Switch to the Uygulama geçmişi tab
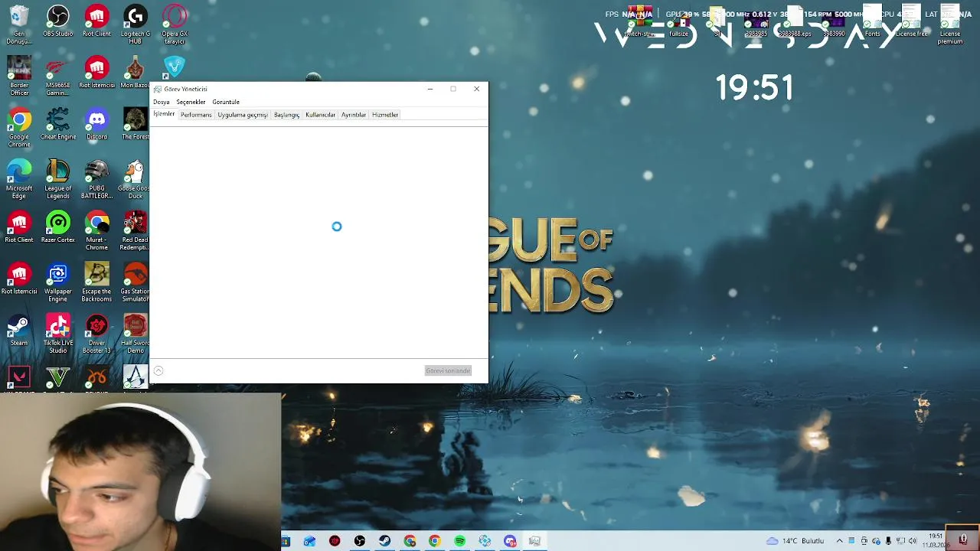 pos(243,115)
